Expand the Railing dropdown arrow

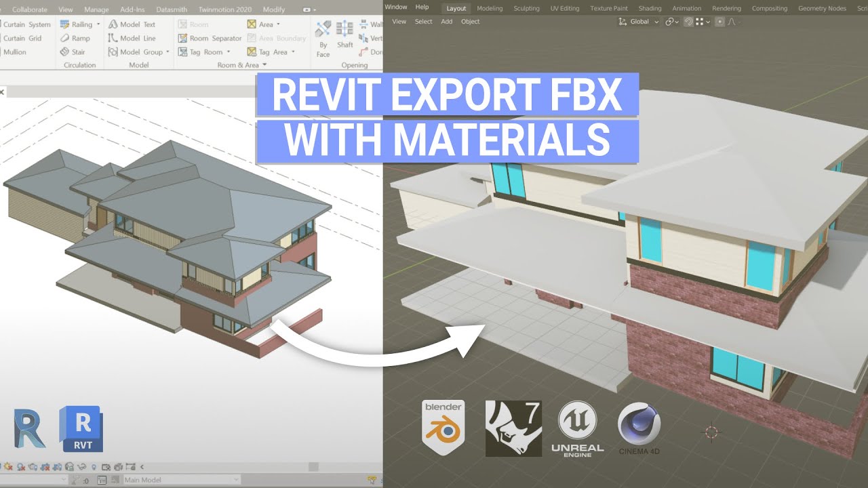tap(98, 24)
